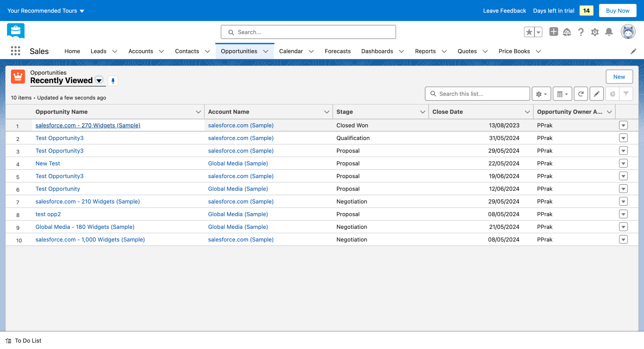Expand the Calendar tab dropdown chevron
The height and width of the screenshot is (349, 644).
(311, 51)
